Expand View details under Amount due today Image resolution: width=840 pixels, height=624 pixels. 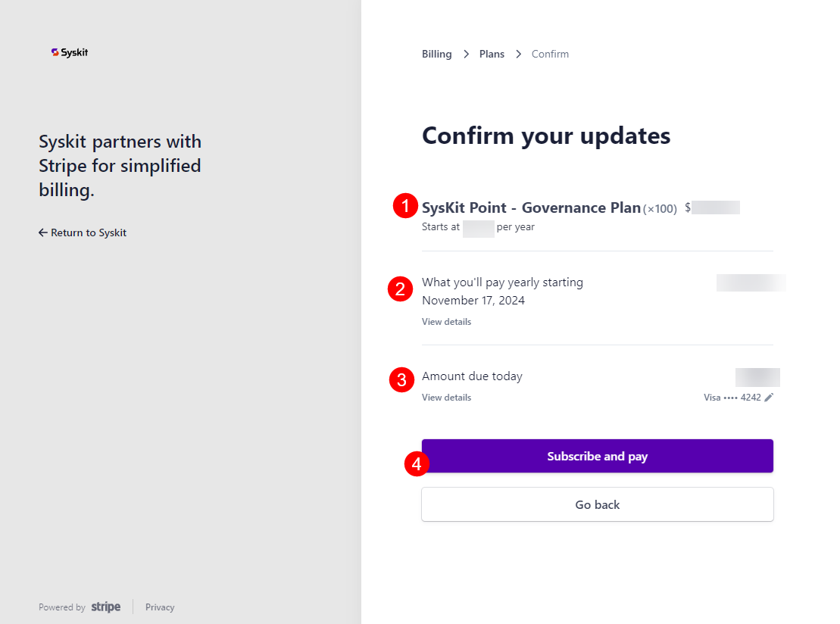coord(446,397)
